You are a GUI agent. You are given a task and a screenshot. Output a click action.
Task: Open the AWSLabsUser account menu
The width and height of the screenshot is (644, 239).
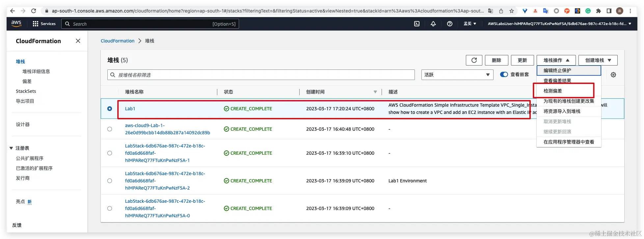coord(559,24)
